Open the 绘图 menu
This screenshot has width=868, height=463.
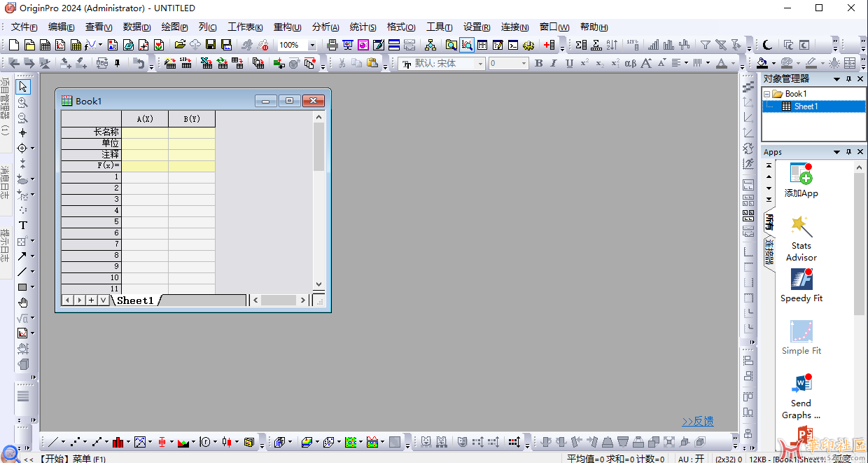point(174,27)
